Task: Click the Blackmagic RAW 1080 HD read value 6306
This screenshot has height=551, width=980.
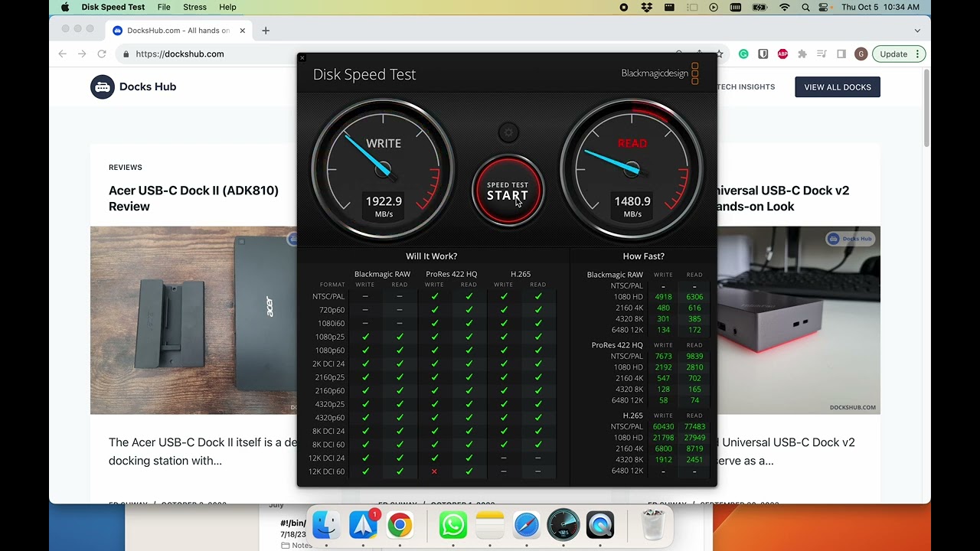Action: click(694, 297)
